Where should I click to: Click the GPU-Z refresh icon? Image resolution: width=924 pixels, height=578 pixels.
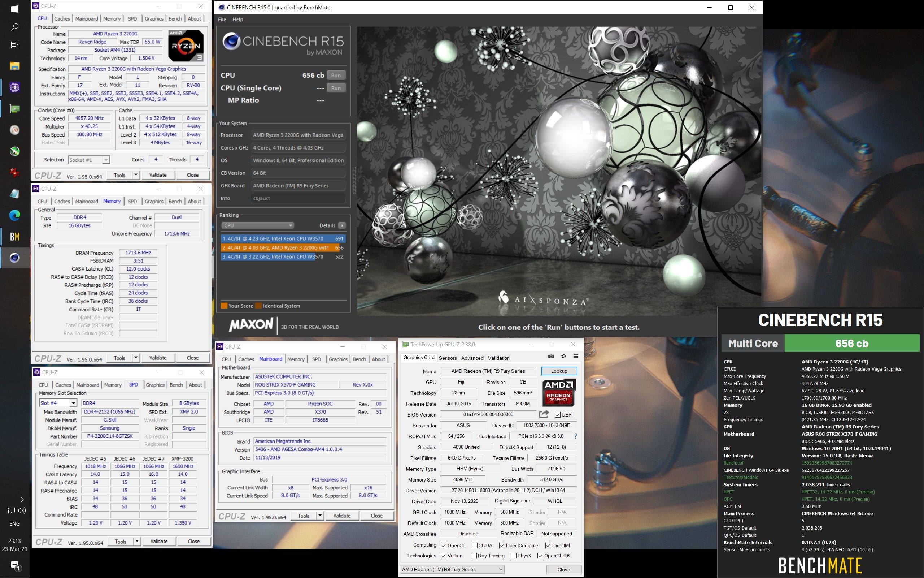click(x=563, y=356)
